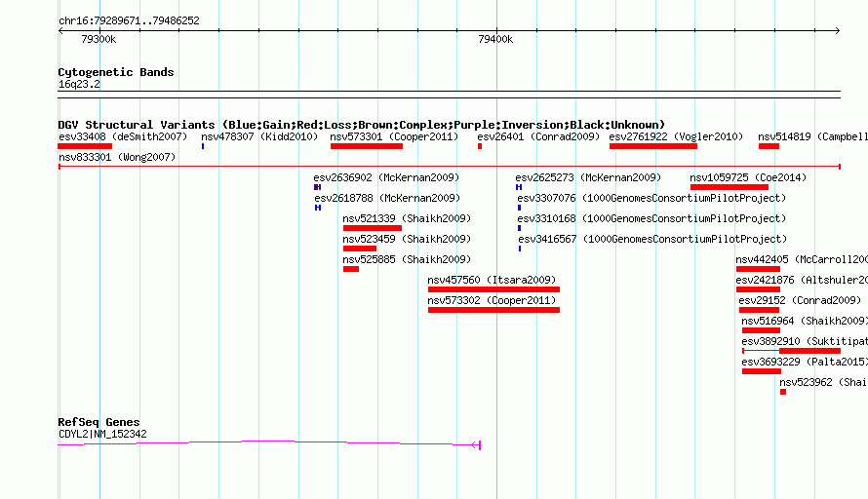
Task: Select the nsv523459 (Shaikh2009) label
Action: tap(407, 239)
